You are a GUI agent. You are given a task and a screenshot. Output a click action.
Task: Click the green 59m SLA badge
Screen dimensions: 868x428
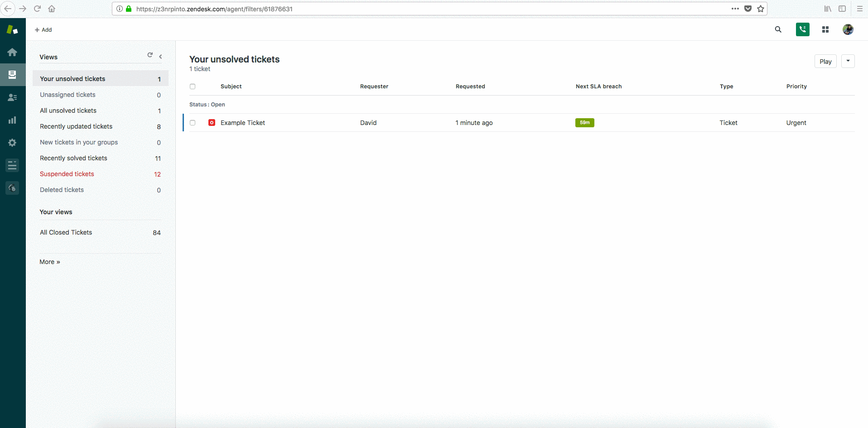coord(584,123)
